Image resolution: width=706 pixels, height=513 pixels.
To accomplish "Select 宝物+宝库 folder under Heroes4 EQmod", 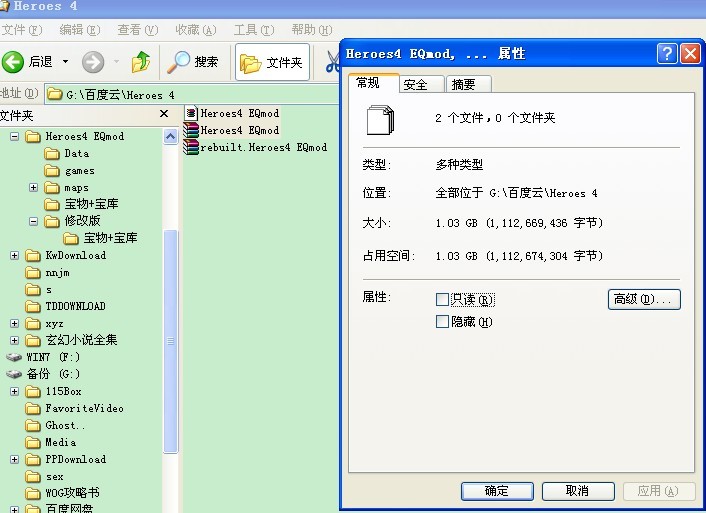I will [81, 204].
